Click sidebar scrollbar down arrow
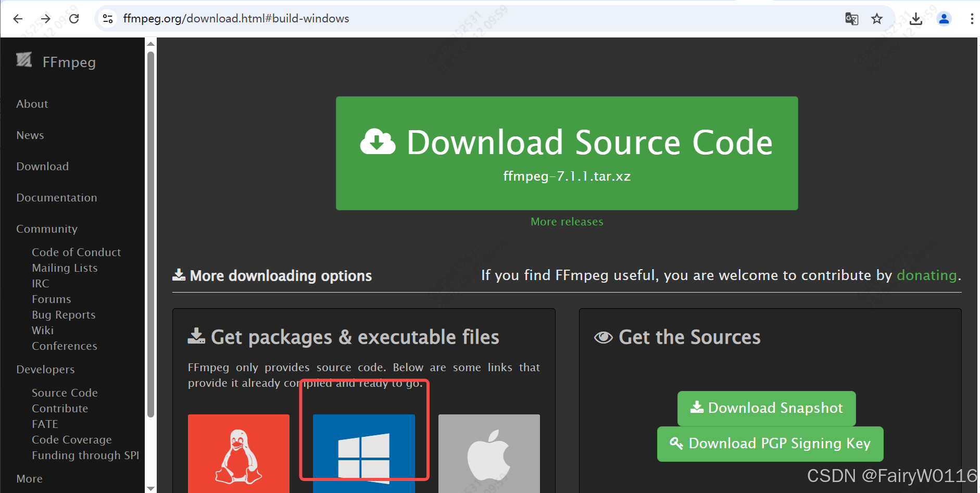Screen dimensions: 980x493 (151, 488)
